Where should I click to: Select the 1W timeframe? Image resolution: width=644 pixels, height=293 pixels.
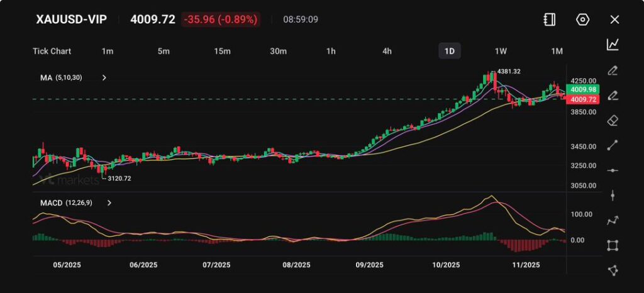coord(501,51)
